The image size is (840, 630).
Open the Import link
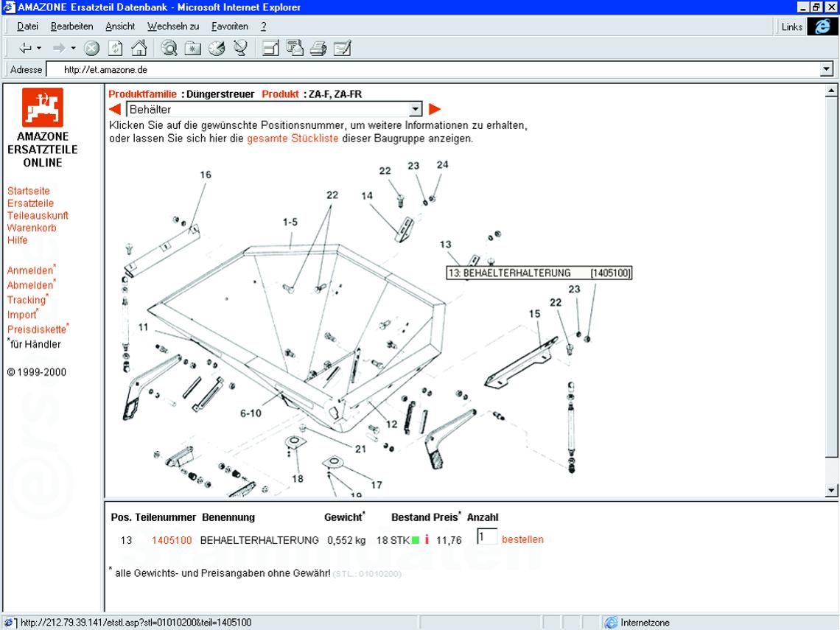pyautogui.click(x=22, y=315)
